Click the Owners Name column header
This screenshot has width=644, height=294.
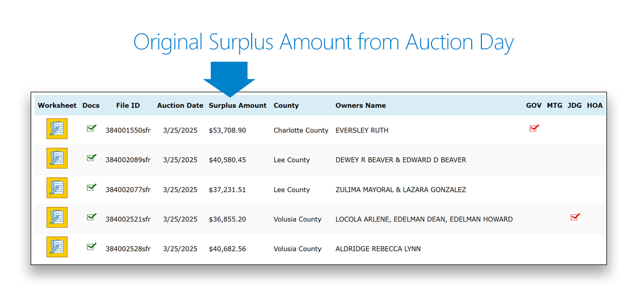(x=361, y=106)
